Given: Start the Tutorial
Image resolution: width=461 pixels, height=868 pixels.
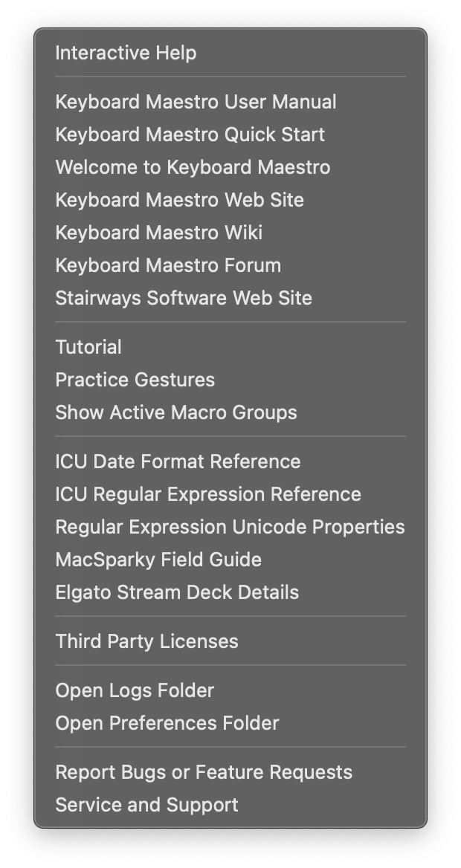Looking at the screenshot, I should coord(88,347).
